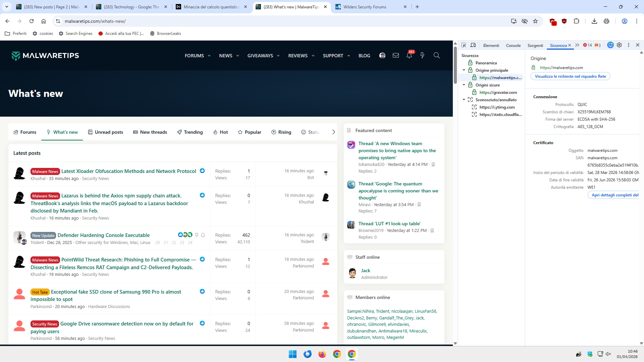This screenshot has height=362, width=644.
Task: Select https://gravatar.com origin in the tree
Action: (498, 93)
